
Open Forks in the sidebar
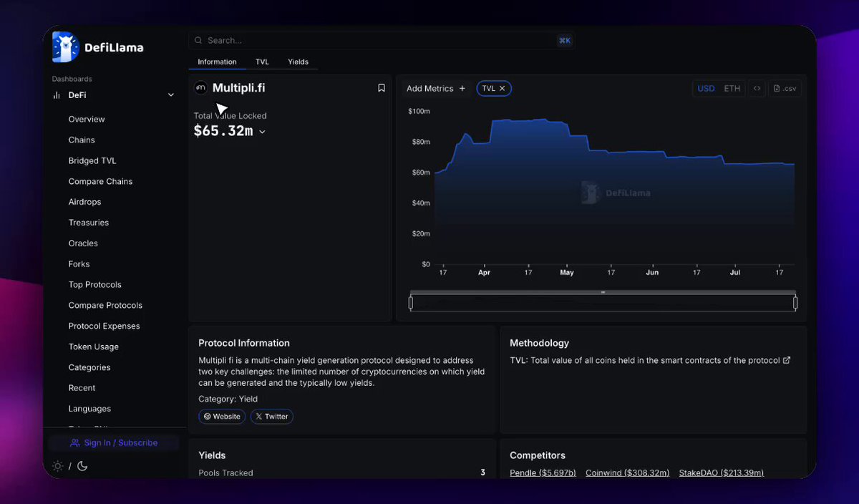point(79,264)
